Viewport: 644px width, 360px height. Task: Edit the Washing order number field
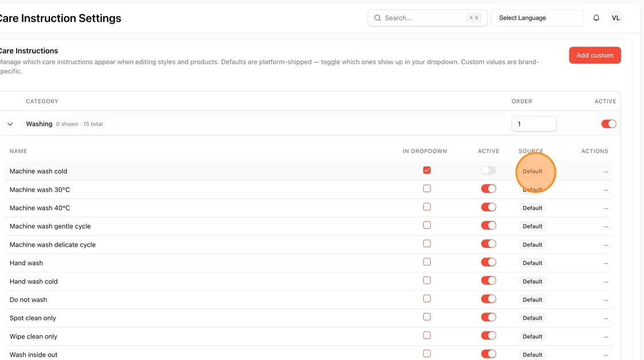click(534, 124)
